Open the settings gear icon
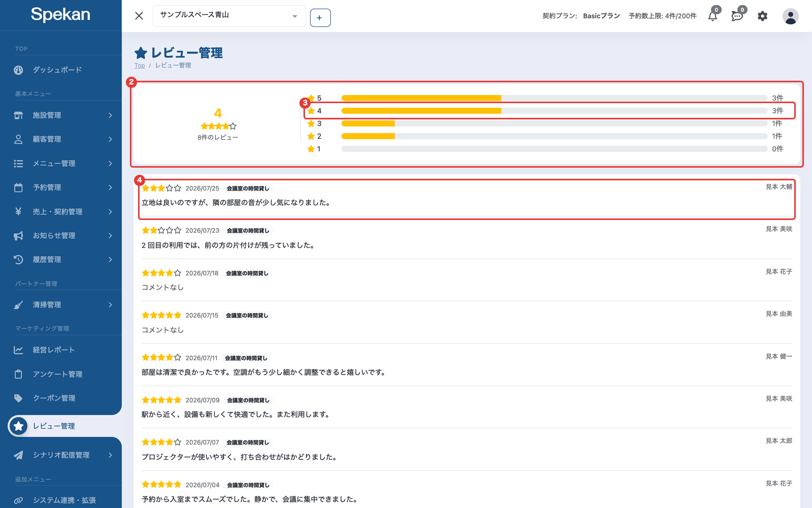 coord(762,16)
